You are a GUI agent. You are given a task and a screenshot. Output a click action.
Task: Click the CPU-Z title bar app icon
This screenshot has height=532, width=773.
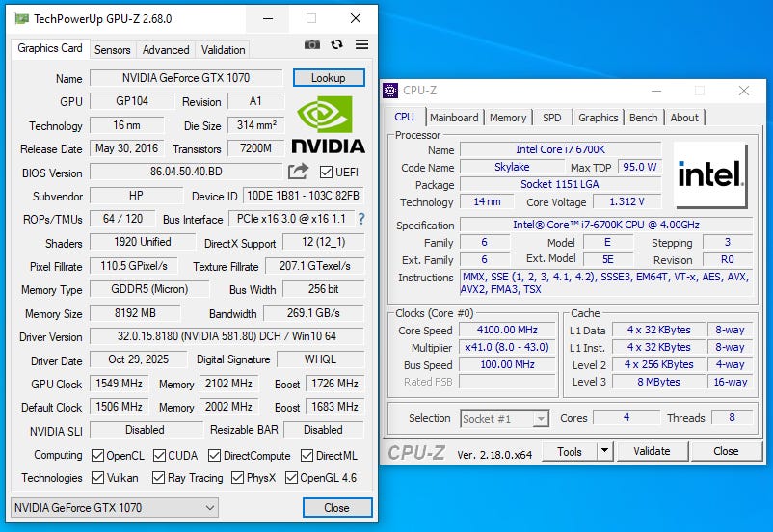coord(390,91)
